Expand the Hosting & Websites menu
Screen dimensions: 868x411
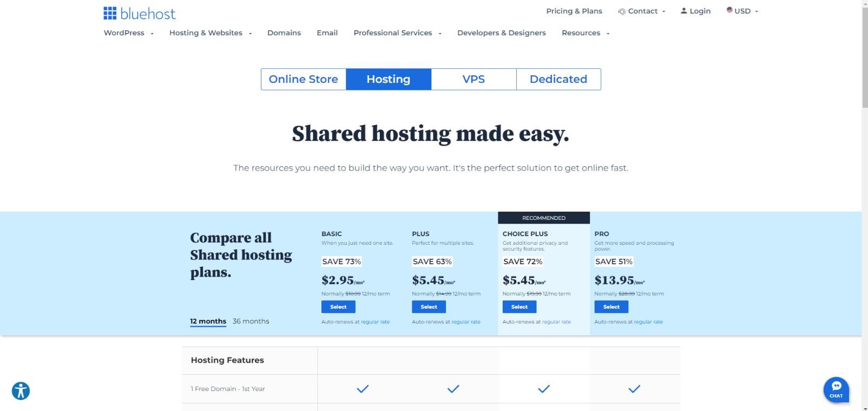point(211,33)
